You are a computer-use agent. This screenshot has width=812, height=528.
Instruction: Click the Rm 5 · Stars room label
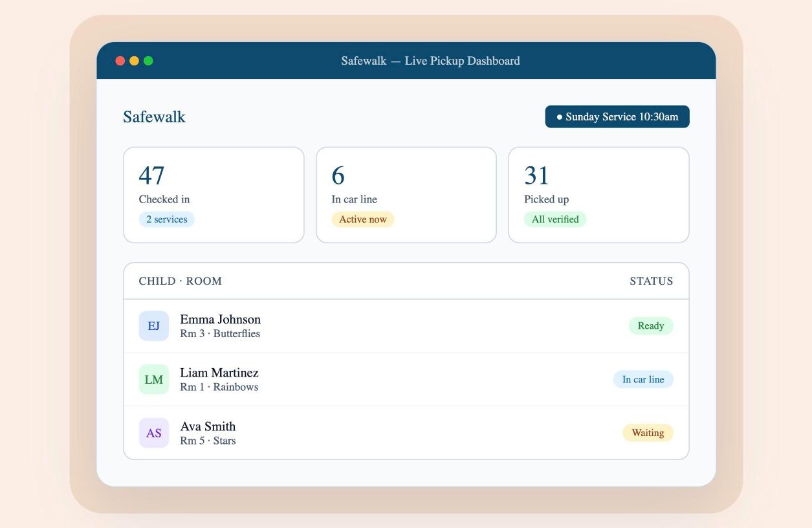tap(208, 441)
